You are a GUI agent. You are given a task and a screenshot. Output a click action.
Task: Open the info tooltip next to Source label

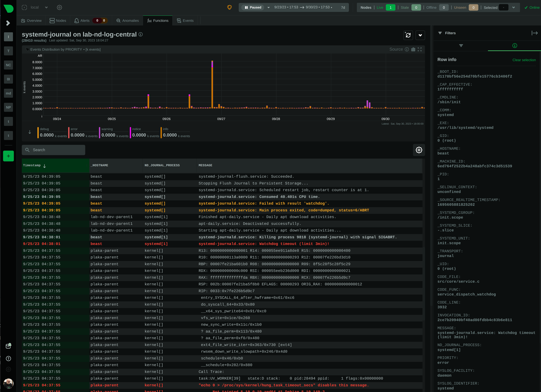click(x=407, y=49)
